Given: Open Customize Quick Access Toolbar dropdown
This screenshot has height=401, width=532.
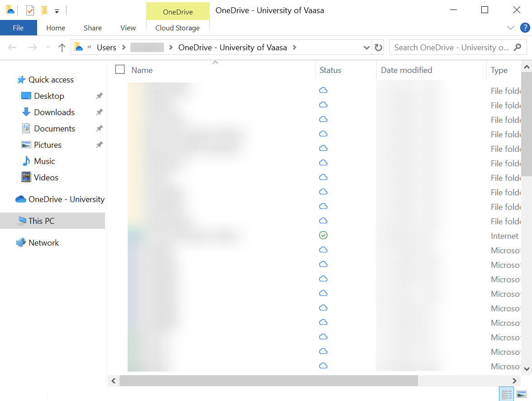Looking at the screenshot, I should click(x=57, y=10).
